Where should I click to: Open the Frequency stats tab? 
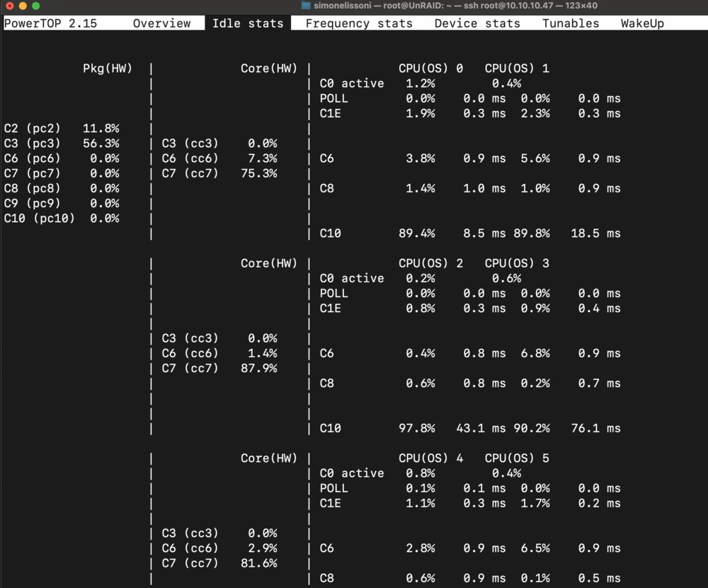(x=359, y=23)
